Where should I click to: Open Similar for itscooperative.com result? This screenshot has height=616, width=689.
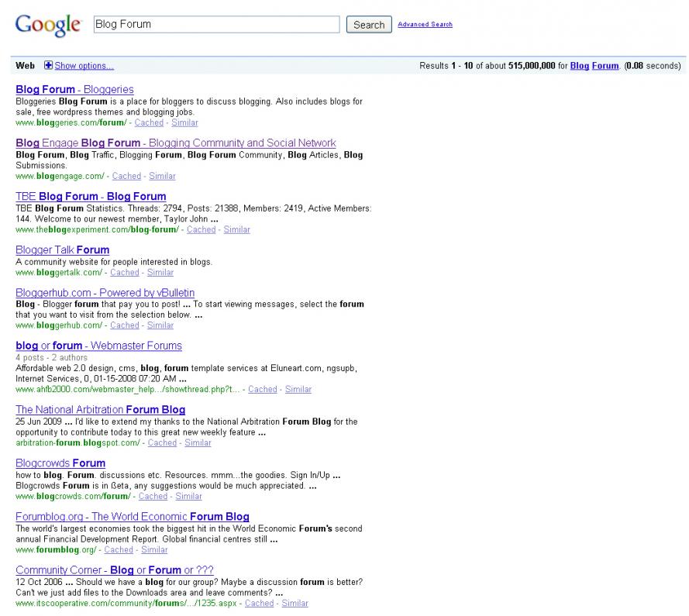[295, 604]
